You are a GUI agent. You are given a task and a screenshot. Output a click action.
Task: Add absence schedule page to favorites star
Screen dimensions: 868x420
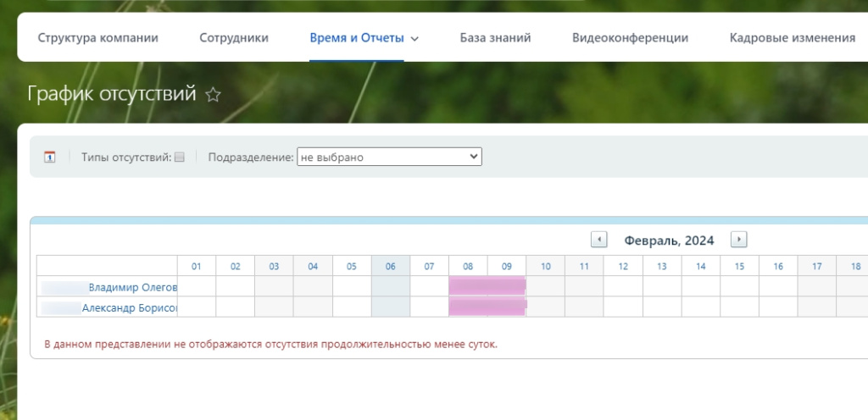[x=214, y=94]
